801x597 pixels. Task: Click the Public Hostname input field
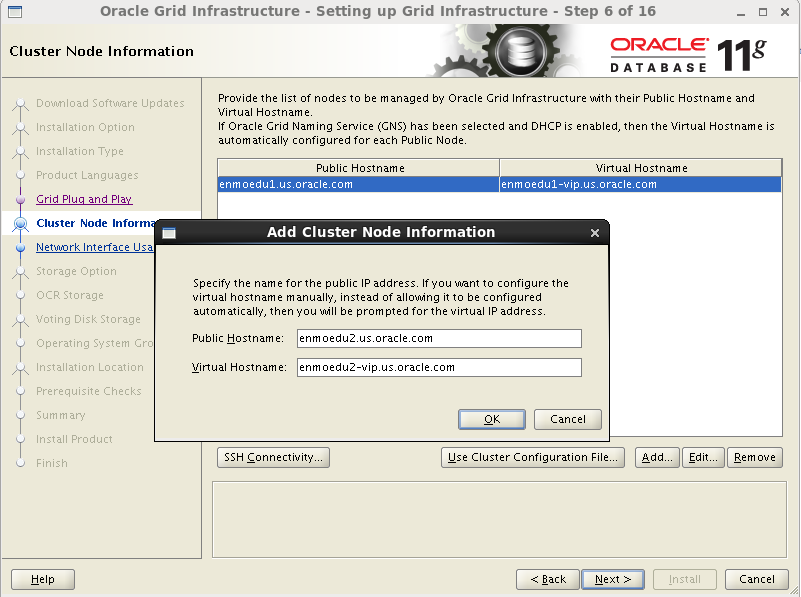(439, 338)
